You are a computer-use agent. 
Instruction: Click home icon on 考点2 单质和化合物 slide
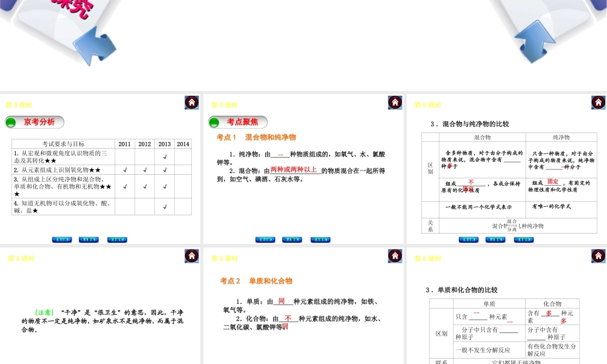tap(395, 256)
